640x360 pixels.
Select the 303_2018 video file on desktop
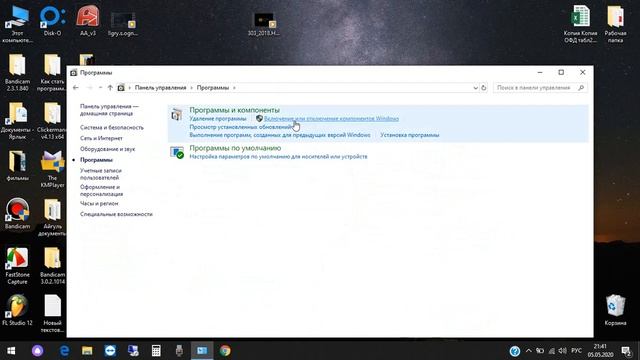pos(264,24)
